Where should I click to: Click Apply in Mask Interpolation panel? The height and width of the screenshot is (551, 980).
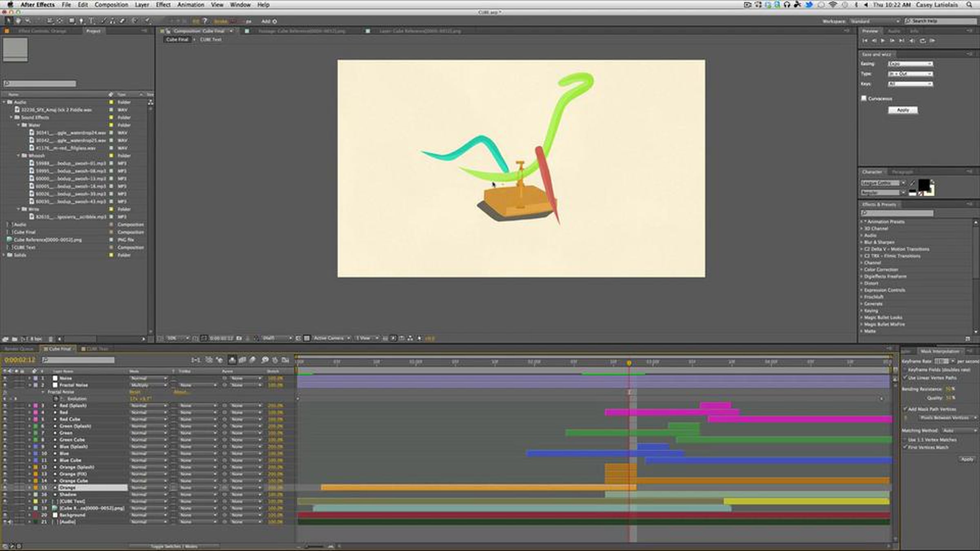[x=967, y=459]
